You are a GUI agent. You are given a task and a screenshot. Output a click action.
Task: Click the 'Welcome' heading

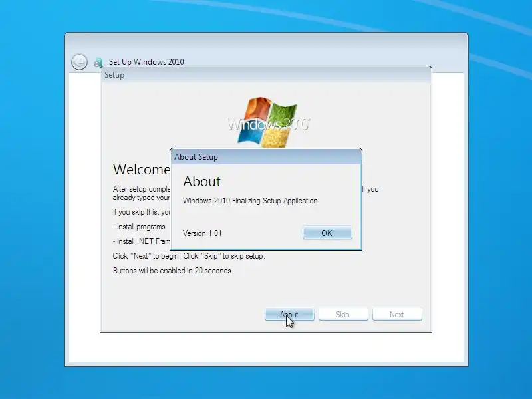[x=141, y=170]
